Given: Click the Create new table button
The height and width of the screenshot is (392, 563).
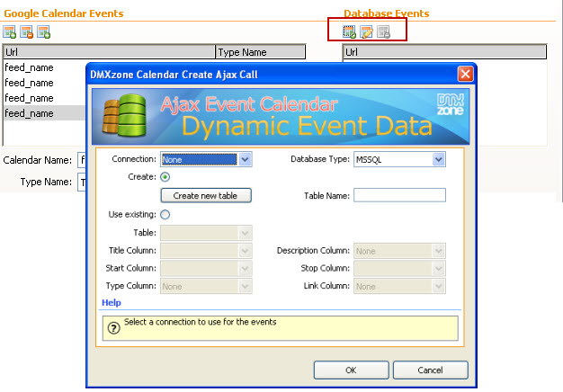Looking at the screenshot, I should coord(206,196).
